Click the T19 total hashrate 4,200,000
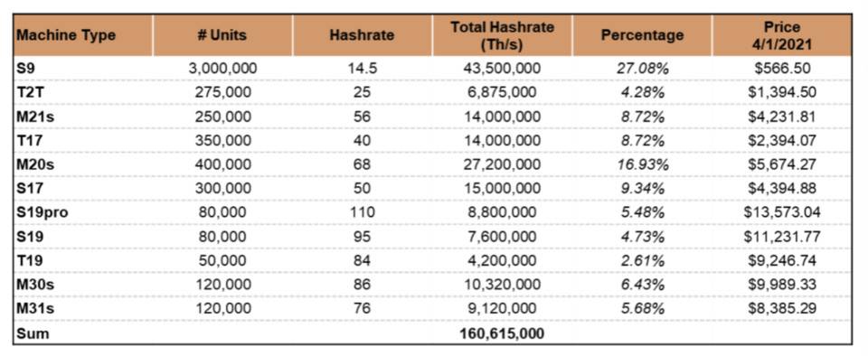The height and width of the screenshot is (356, 868). 502,260
